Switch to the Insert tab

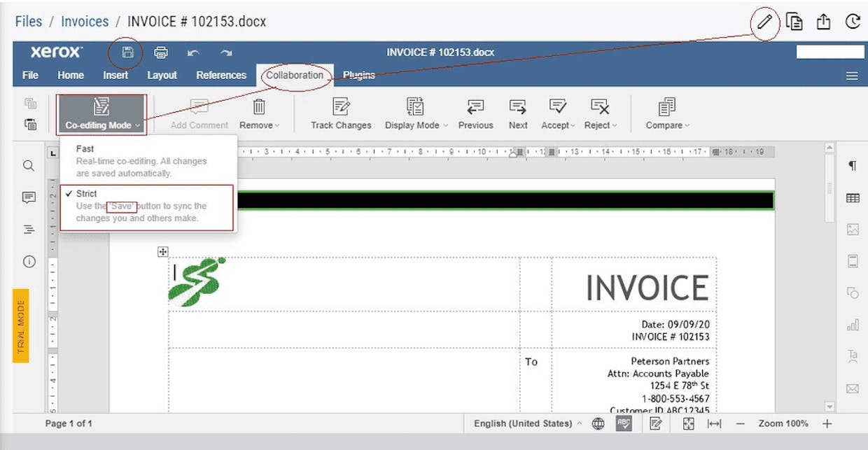pos(115,75)
